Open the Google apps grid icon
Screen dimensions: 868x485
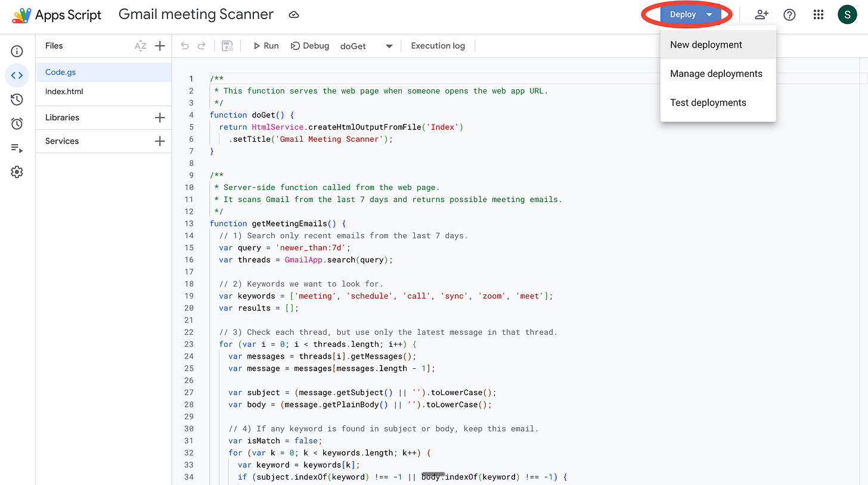pos(819,15)
